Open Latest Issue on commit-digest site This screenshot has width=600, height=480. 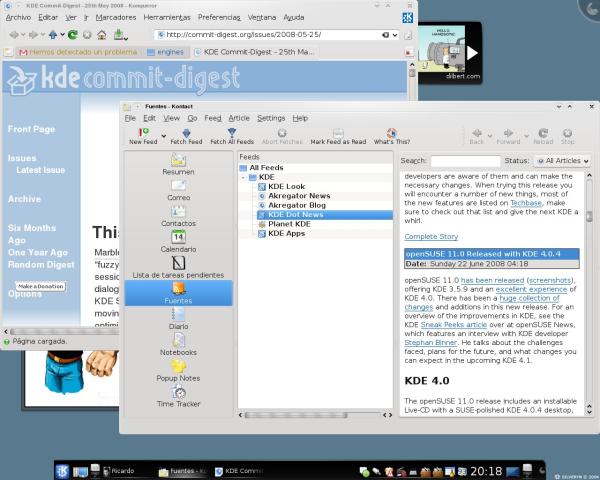tap(41, 170)
